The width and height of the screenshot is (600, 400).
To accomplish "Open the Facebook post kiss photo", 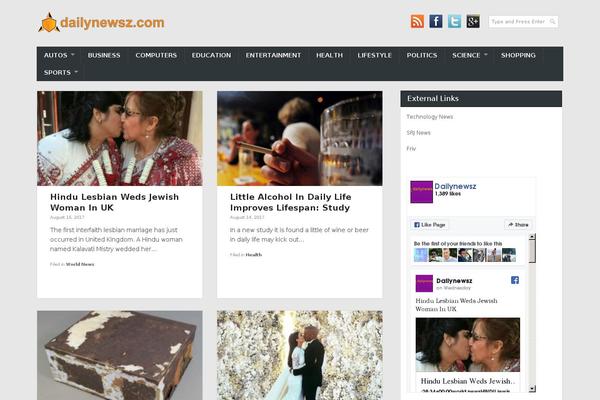I will click(468, 344).
